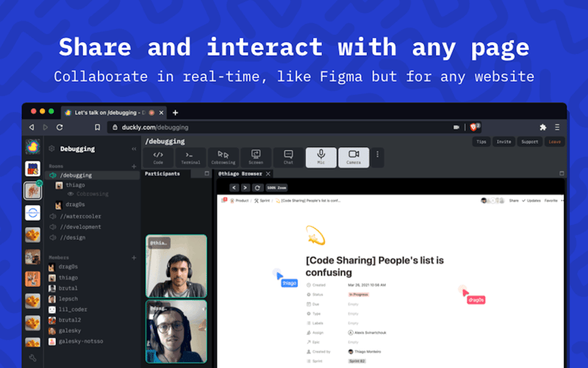Image resolution: width=588 pixels, height=368 pixels.
Task: Click the Sprint breadcrumb
Action: pos(262,200)
